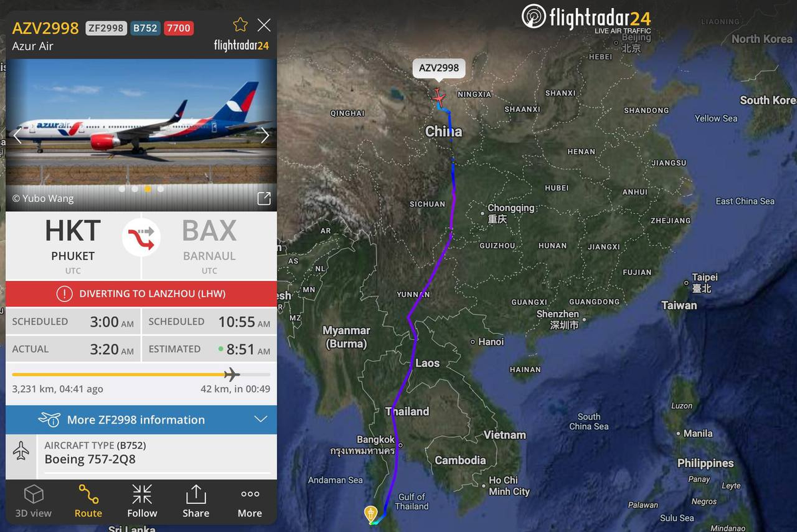Click the flight progress bar plane marker
This screenshot has height=532, width=797.
tap(232, 375)
